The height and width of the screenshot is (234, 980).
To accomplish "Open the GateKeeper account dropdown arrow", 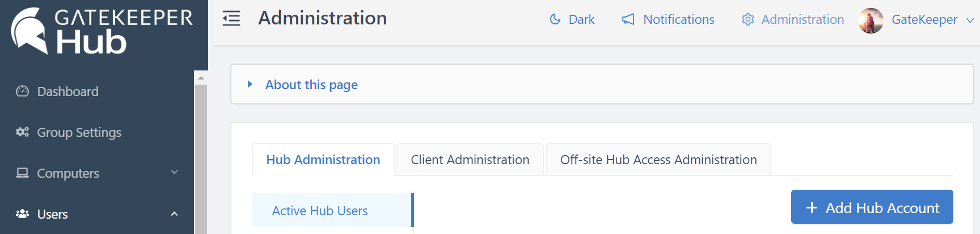I will click(970, 20).
